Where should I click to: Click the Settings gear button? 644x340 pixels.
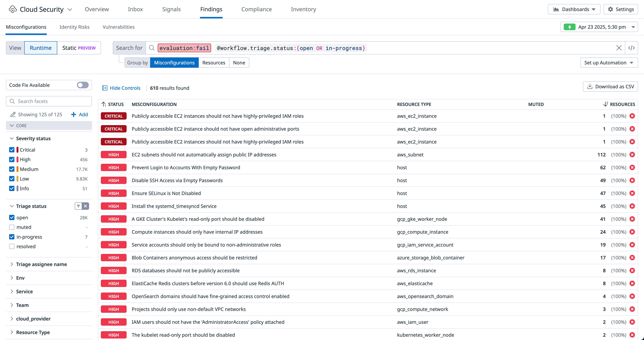tap(620, 9)
